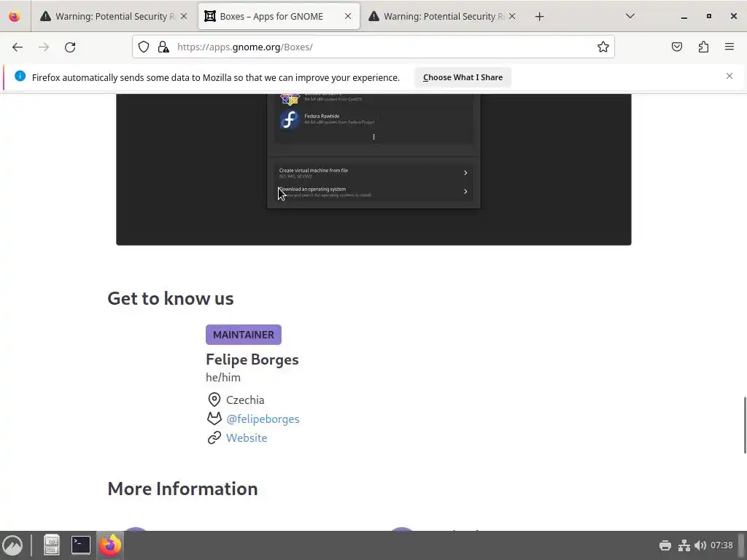Viewport: 747px width, 560px height.
Task: Click Firefox icon in taskbar
Action: pyautogui.click(x=110, y=545)
